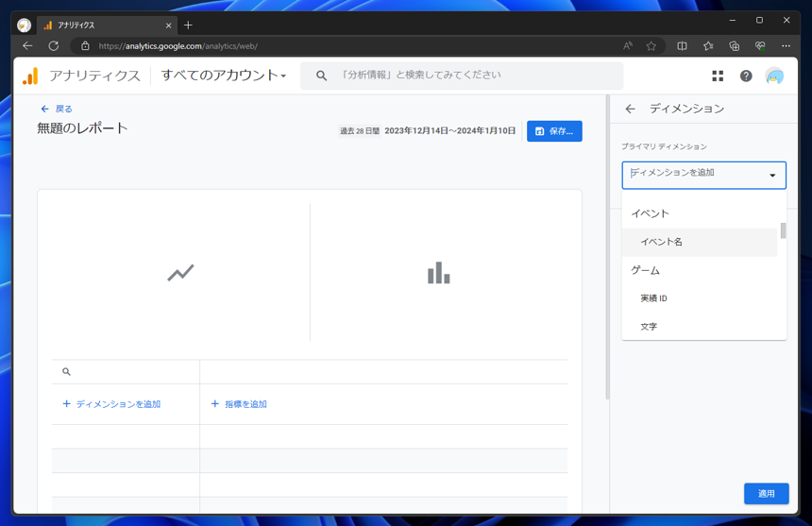Select the line chart icon
This screenshot has width=812, height=526.
180,272
